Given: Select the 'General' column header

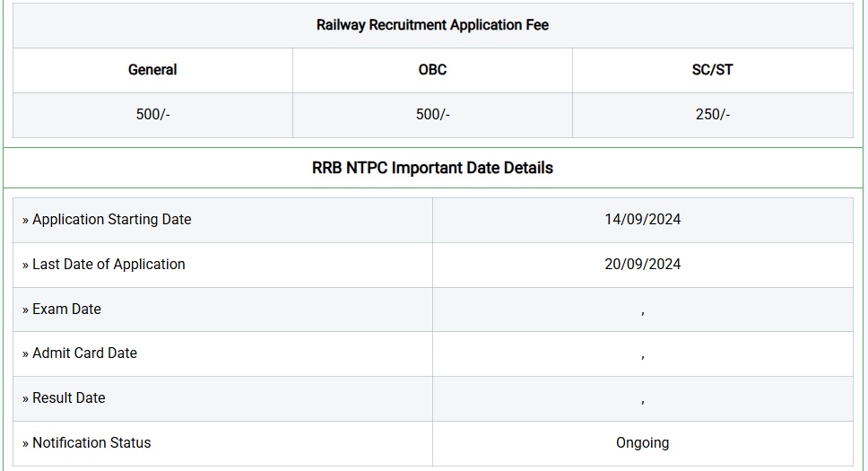Looking at the screenshot, I should coord(152,70).
